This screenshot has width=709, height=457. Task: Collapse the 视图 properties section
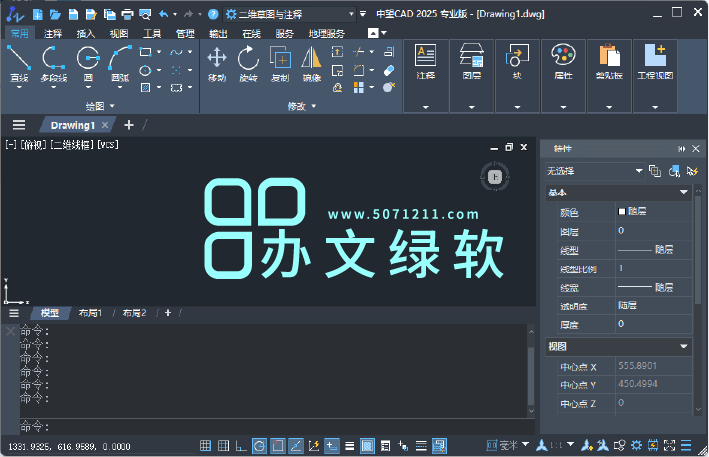tap(683, 346)
